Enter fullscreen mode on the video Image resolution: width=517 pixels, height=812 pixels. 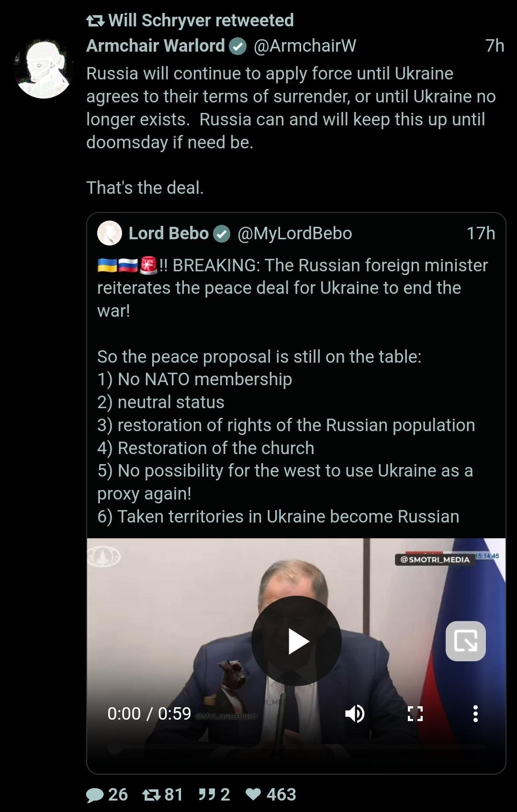tap(415, 713)
